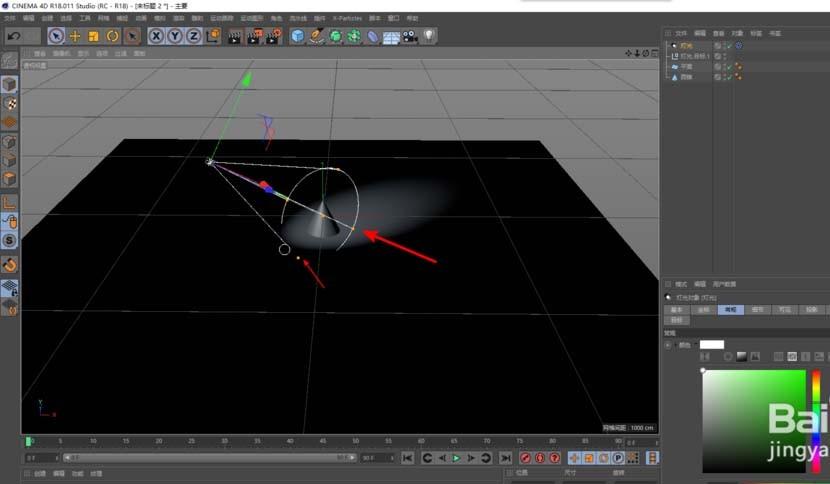This screenshot has height=484, width=830.
Task: Click the Render to Picture Viewer clapperboard
Action: (x=254, y=36)
